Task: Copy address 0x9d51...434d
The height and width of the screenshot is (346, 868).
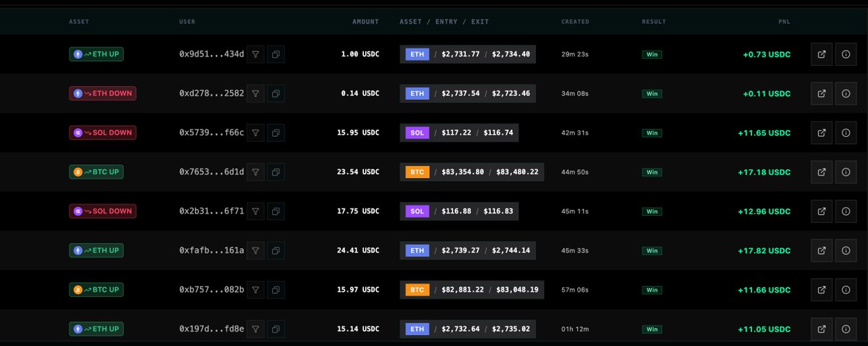Action: (276, 54)
